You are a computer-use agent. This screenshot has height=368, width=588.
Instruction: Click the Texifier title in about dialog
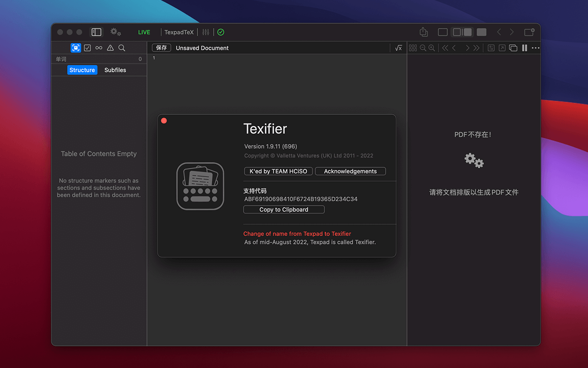265,129
